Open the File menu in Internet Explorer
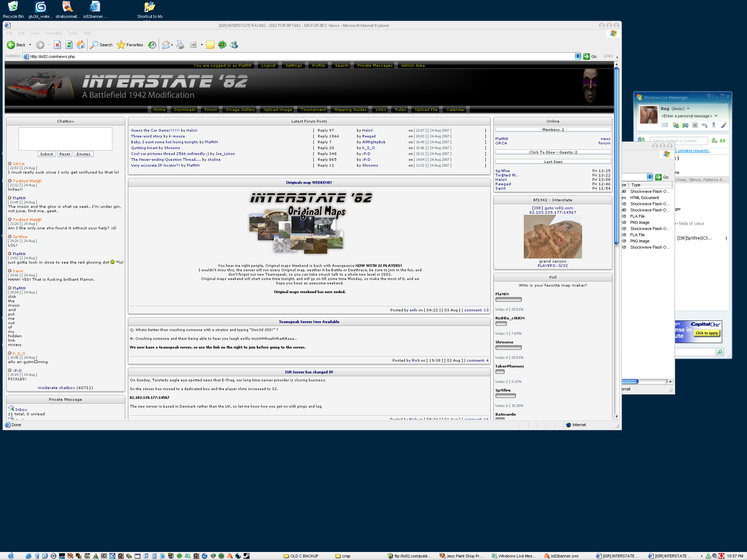 click(9, 33)
